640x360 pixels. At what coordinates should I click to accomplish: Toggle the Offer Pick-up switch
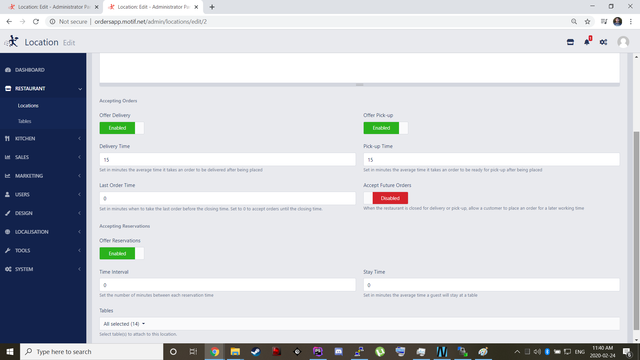click(x=386, y=128)
